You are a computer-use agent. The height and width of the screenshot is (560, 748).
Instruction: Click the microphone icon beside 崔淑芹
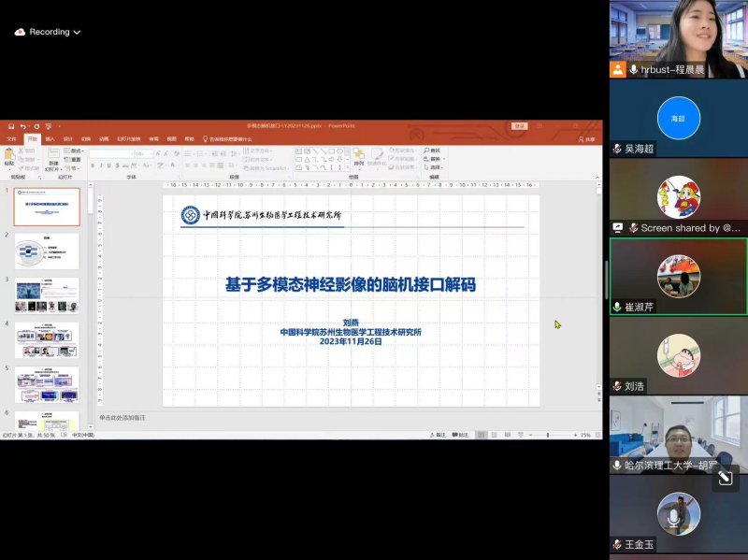[x=617, y=307]
